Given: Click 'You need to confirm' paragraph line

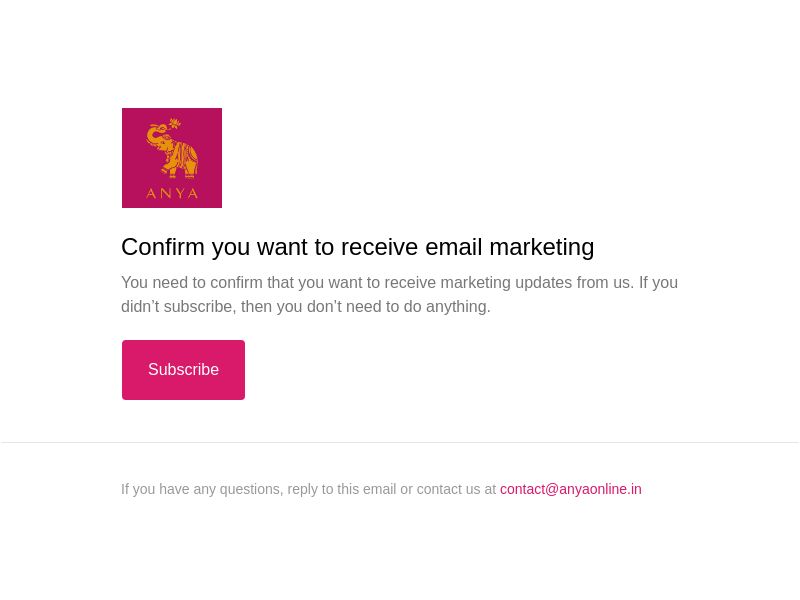Looking at the screenshot, I should click(399, 282).
